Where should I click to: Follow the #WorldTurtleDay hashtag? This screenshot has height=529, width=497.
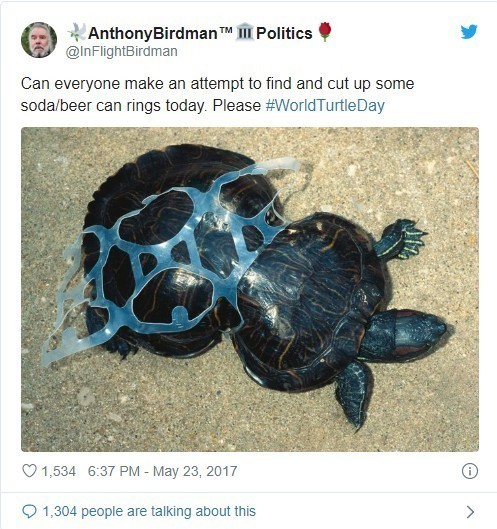point(325,105)
